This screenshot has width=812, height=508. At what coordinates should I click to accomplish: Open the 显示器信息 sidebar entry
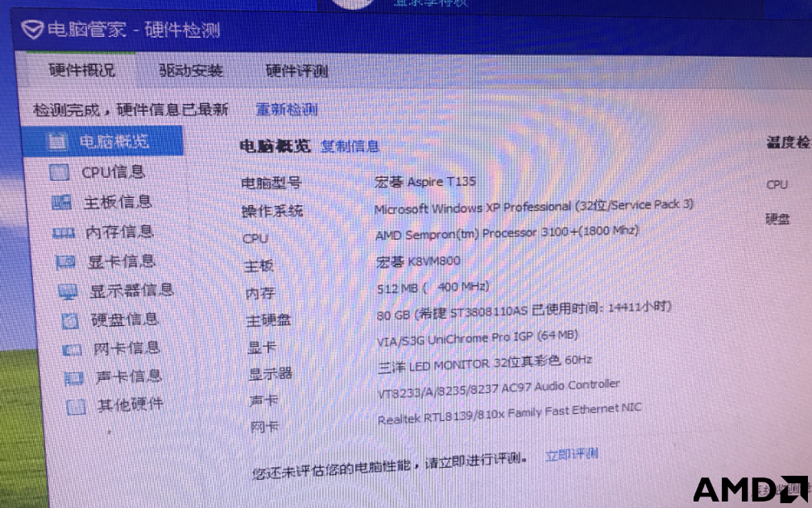point(131,291)
